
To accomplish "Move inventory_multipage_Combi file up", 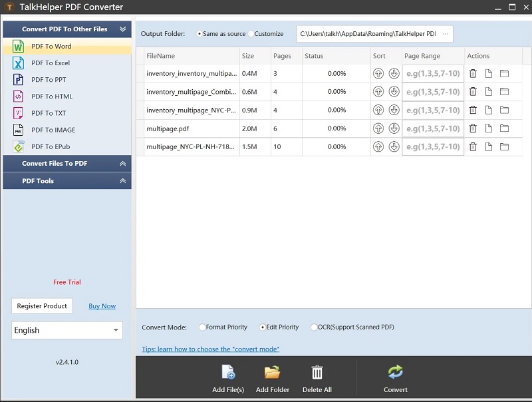I will (378, 92).
